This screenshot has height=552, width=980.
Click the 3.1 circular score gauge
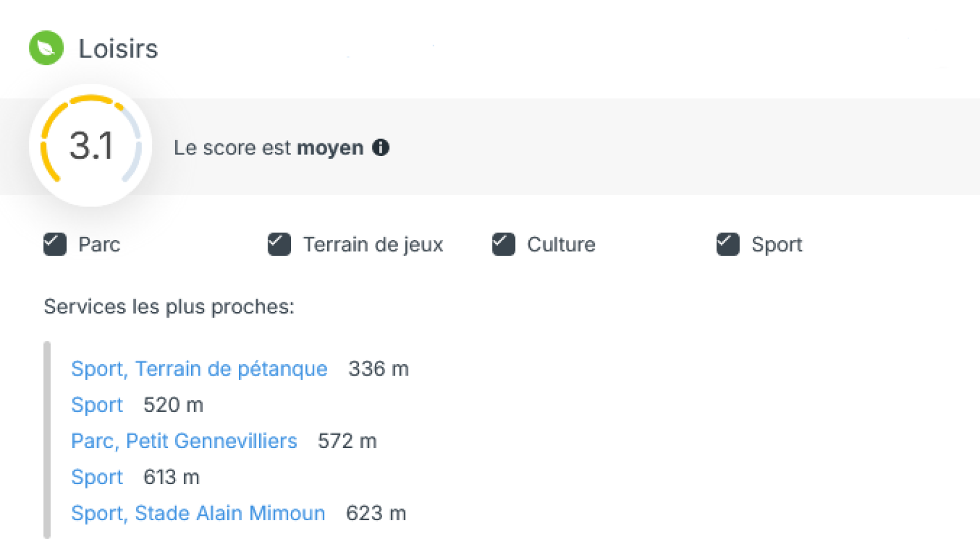click(91, 145)
